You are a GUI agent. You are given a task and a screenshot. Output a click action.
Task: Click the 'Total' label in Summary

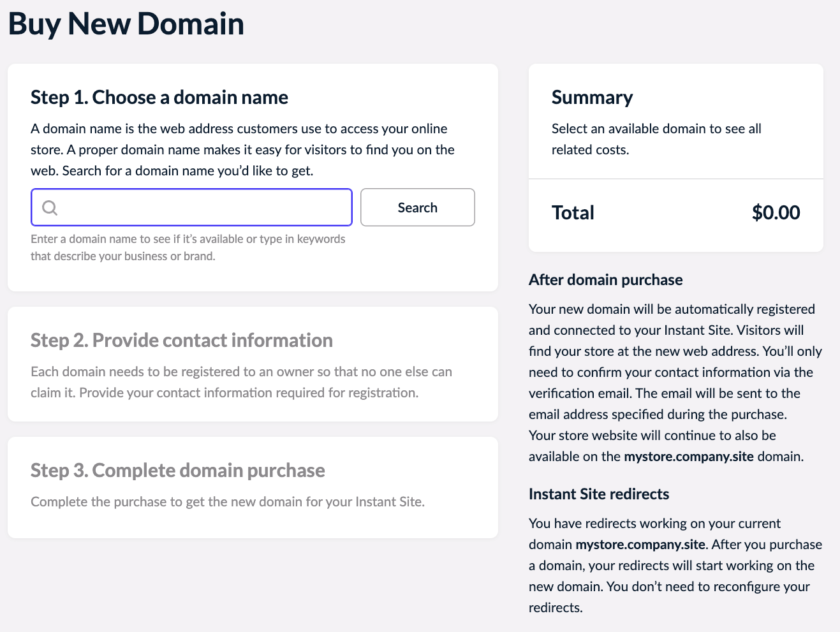[573, 212]
